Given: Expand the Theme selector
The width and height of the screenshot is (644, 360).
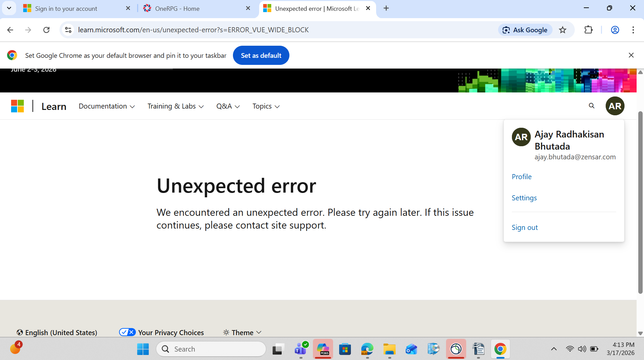Looking at the screenshot, I should pyautogui.click(x=242, y=332).
